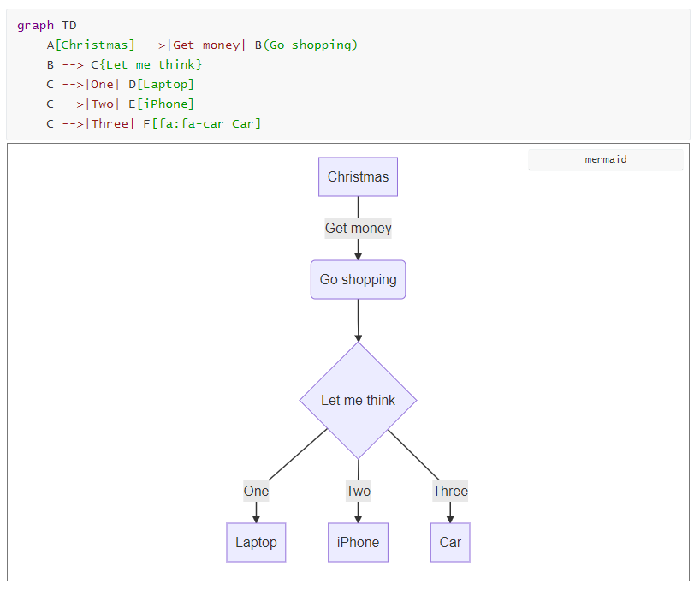Viewport: 700px width, 590px height.
Task: Click the graph keyword in the code
Action: click(35, 26)
